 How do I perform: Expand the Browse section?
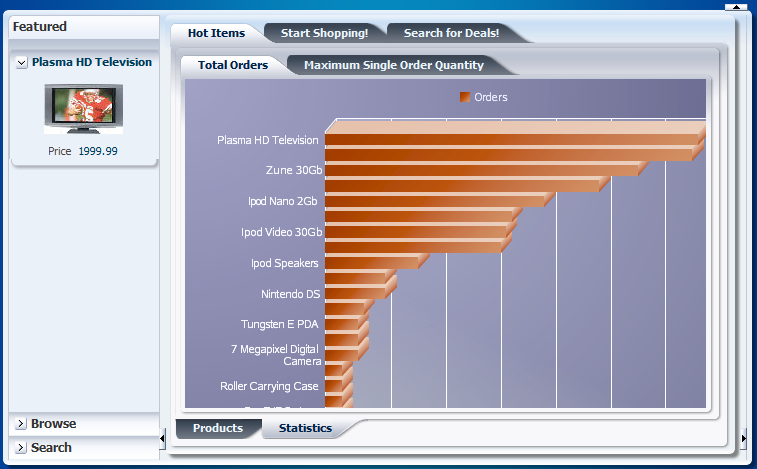[20, 424]
